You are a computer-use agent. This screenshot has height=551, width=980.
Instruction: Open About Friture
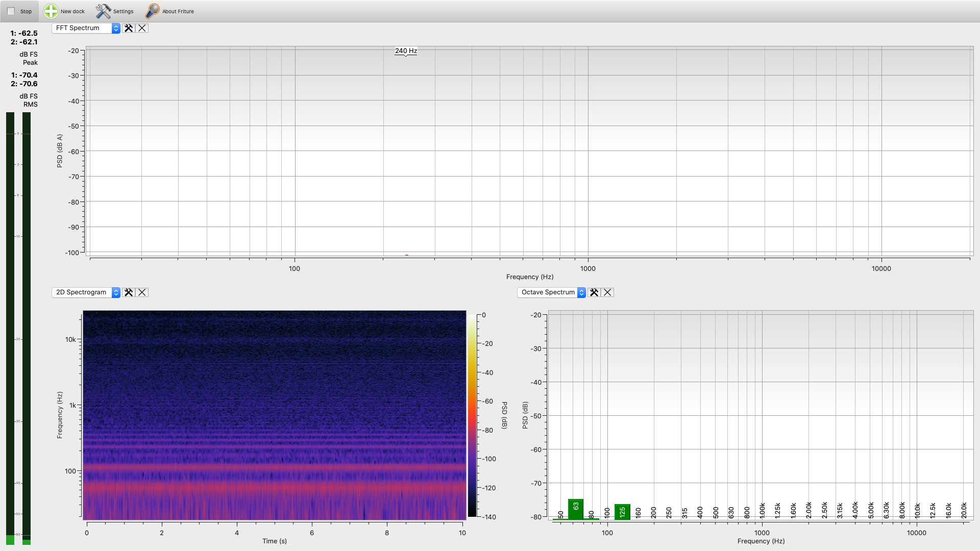pos(169,11)
